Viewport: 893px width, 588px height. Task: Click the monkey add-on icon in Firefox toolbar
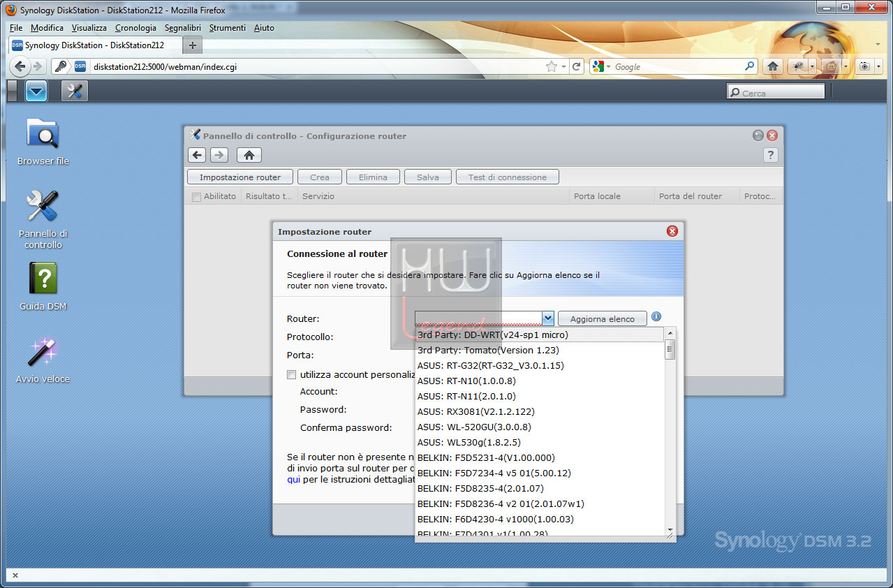click(831, 66)
